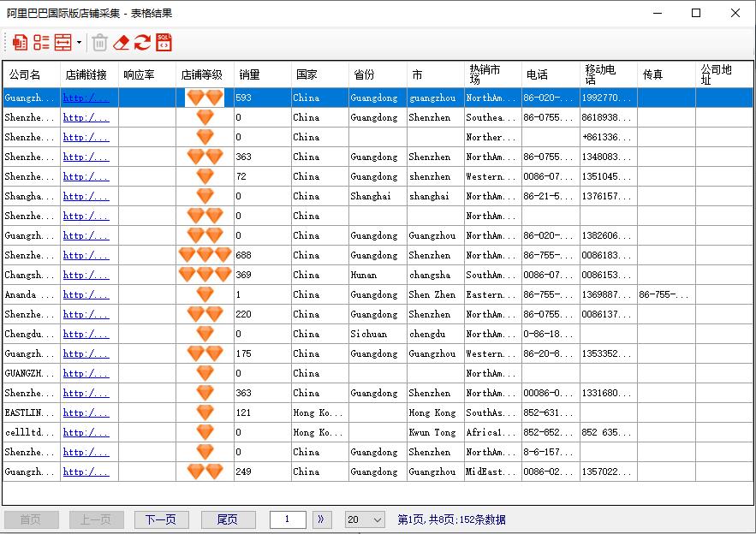The image size is (756, 534).
Task: Select the sales cell showing 688
Action: 262,255
